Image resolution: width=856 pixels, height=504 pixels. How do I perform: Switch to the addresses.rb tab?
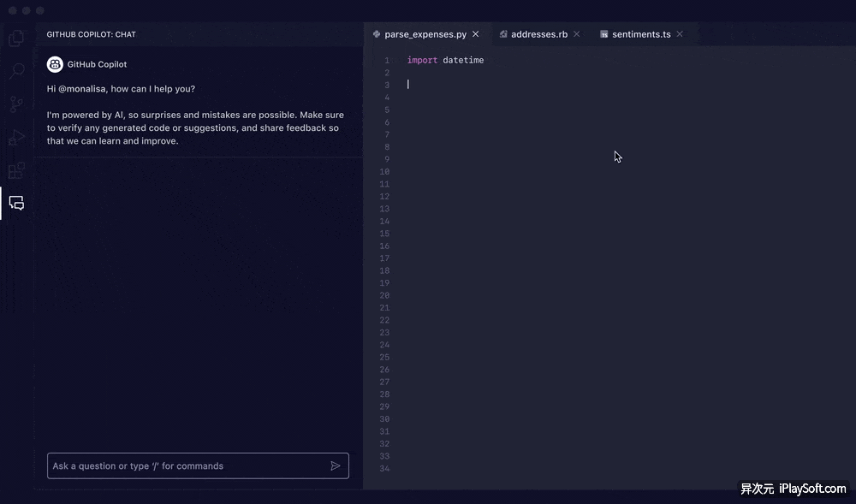tap(539, 34)
